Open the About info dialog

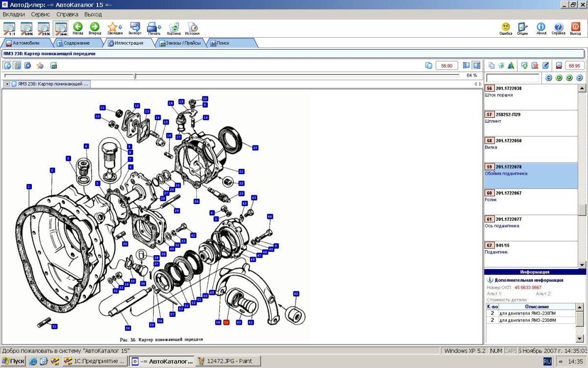coord(541,28)
